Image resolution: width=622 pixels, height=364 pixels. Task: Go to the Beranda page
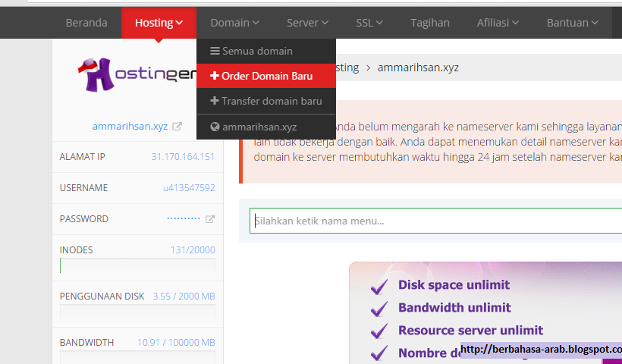86,23
